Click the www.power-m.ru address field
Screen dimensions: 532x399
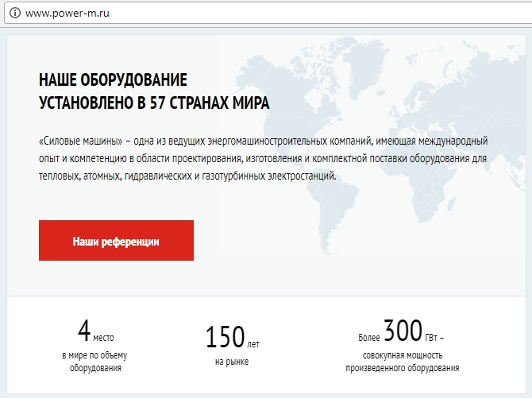coord(268,14)
